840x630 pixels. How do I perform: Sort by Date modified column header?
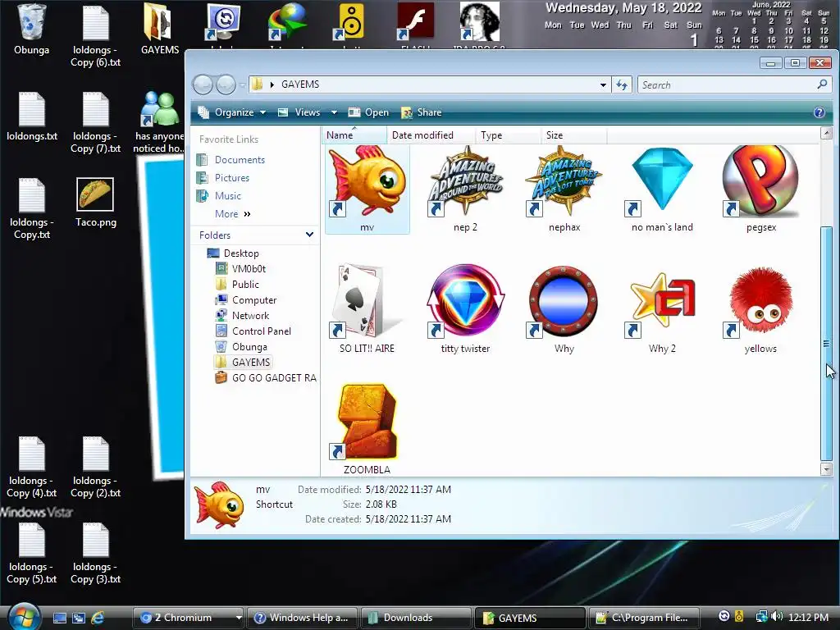(431, 135)
